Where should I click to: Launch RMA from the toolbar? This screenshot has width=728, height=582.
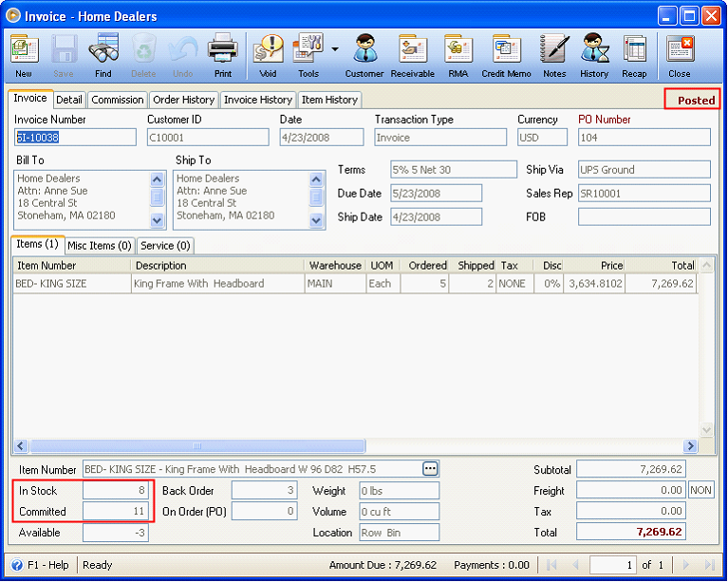[458, 55]
